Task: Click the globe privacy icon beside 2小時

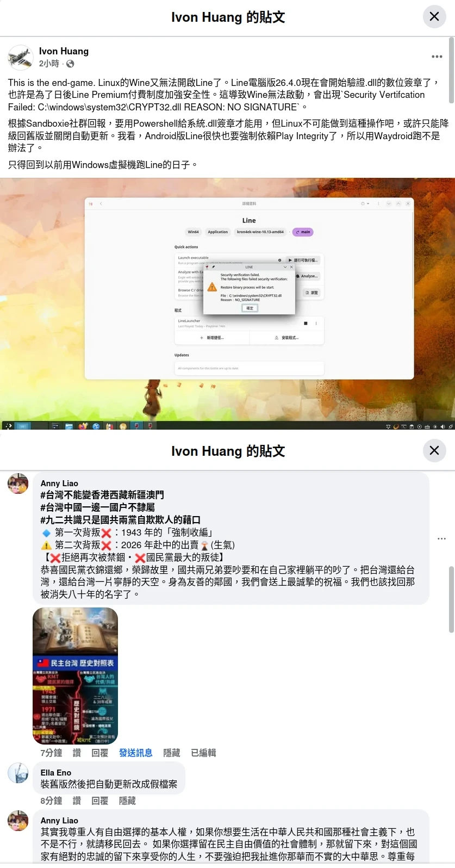Action: point(70,64)
